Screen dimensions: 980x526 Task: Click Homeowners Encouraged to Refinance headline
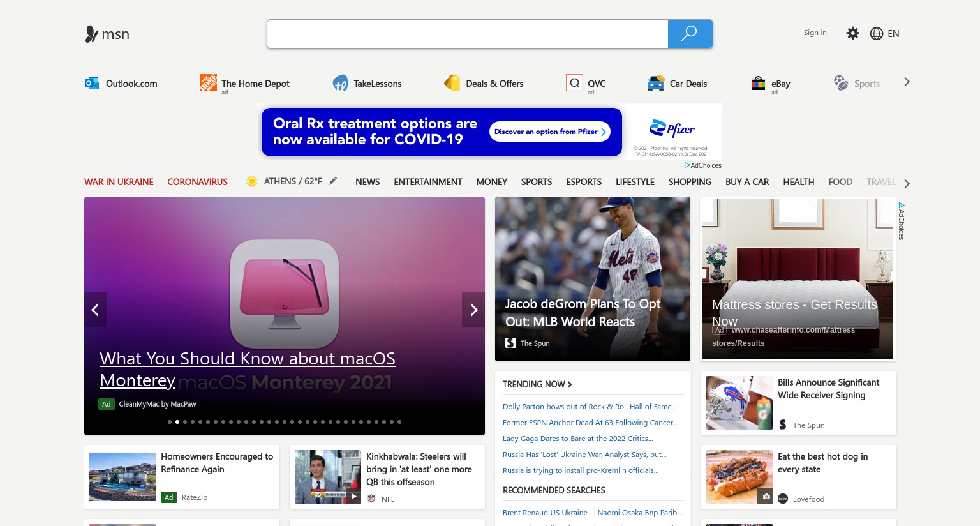click(x=217, y=463)
